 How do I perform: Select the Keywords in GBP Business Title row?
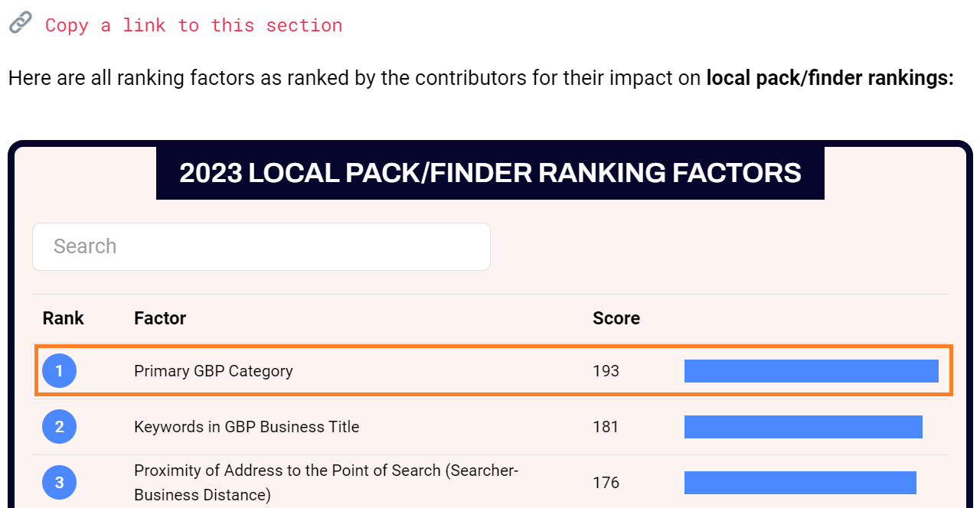[x=247, y=427]
